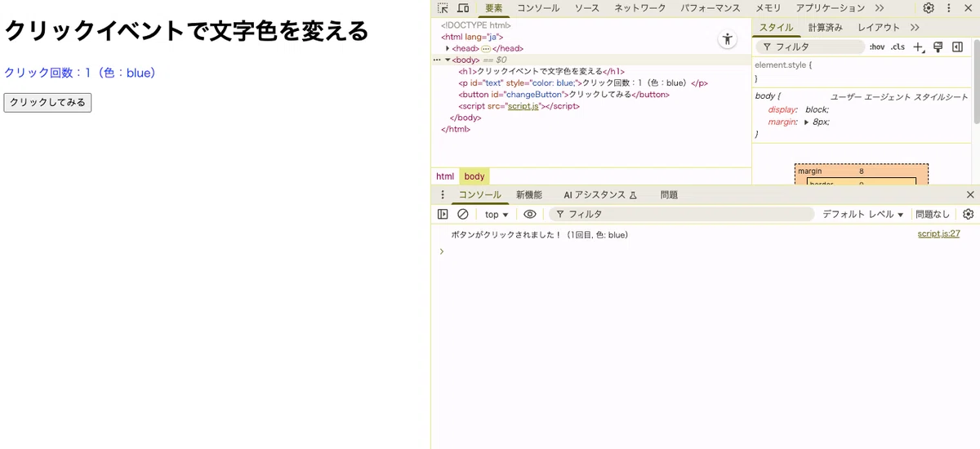Toggle the :hov element state button
Screen dimensions: 980x449
[x=877, y=47]
